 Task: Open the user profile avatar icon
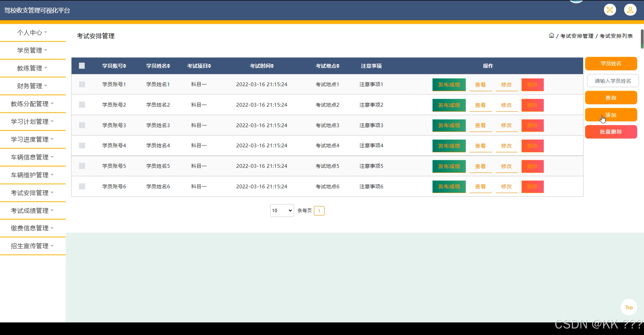coord(630,10)
